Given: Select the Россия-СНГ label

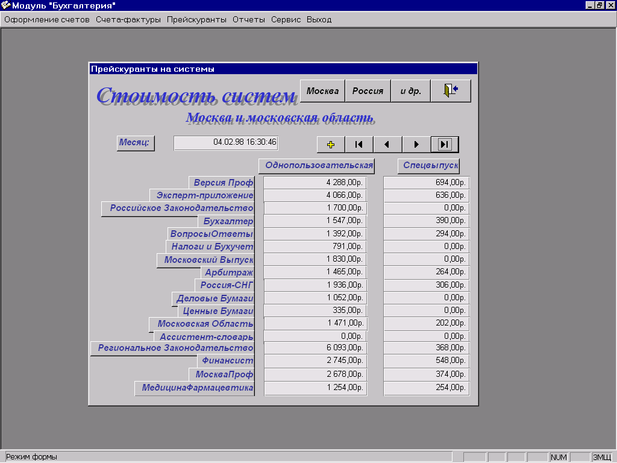Looking at the screenshot, I should [225, 285].
